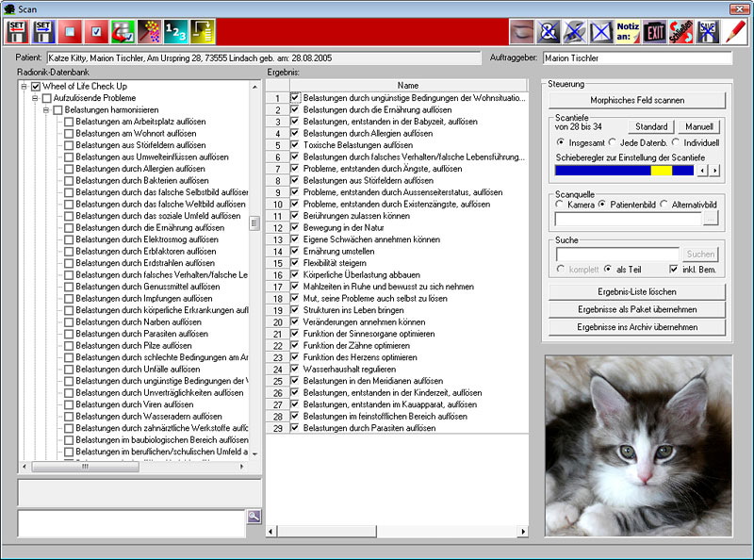This screenshot has width=754, height=560.
Task: Select tree item Belastungen durch Viren auflösen
Action: [x=135, y=404]
